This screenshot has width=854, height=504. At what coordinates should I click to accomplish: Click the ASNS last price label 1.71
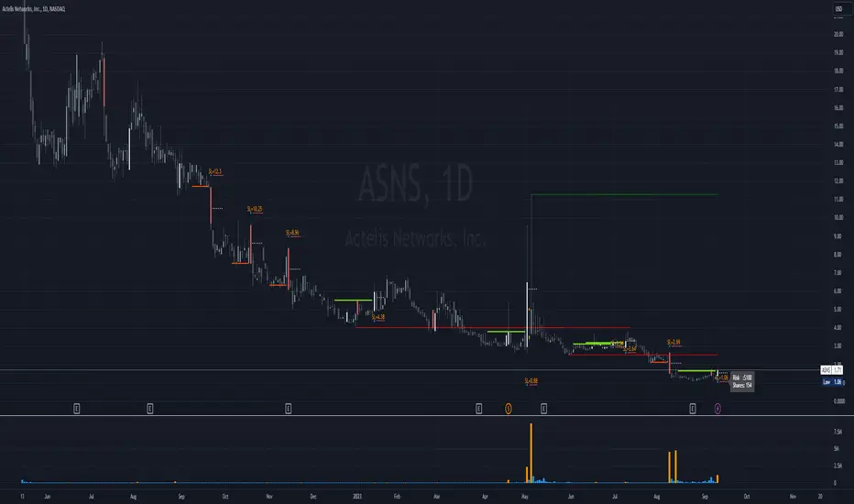(x=832, y=370)
